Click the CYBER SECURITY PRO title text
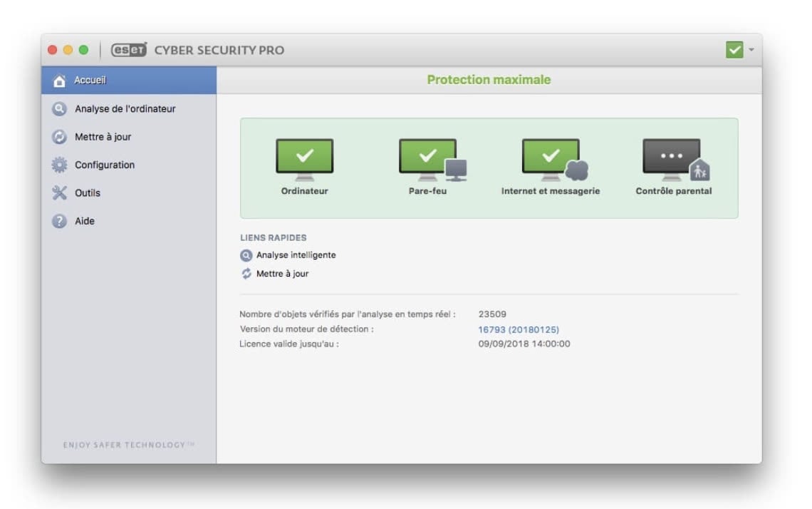 pos(219,51)
